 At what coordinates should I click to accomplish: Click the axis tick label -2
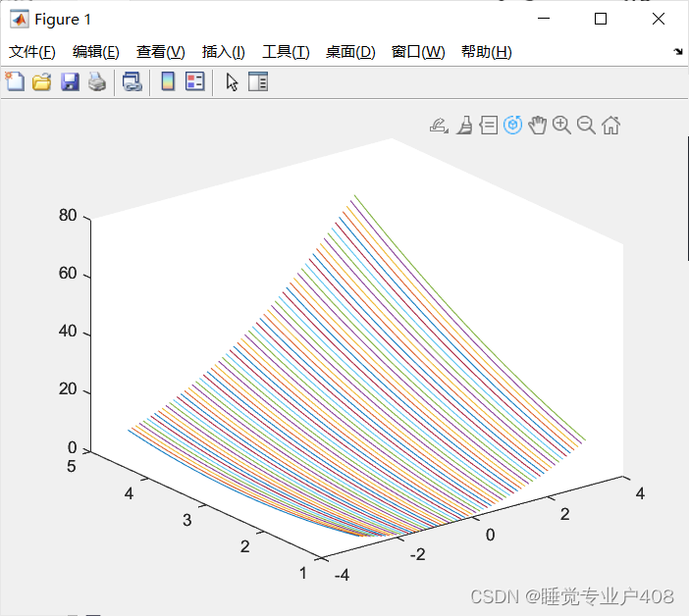[x=417, y=554]
